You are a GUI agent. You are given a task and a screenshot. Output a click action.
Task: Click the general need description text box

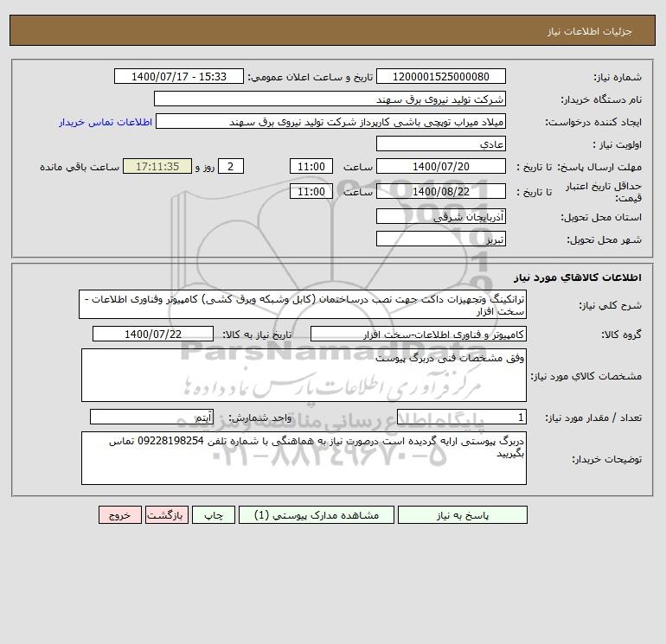point(303,305)
